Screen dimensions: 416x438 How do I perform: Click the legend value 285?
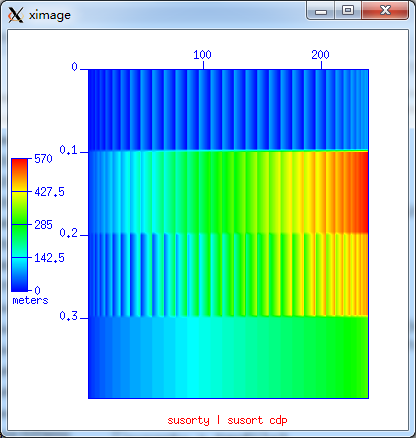click(x=43, y=225)
